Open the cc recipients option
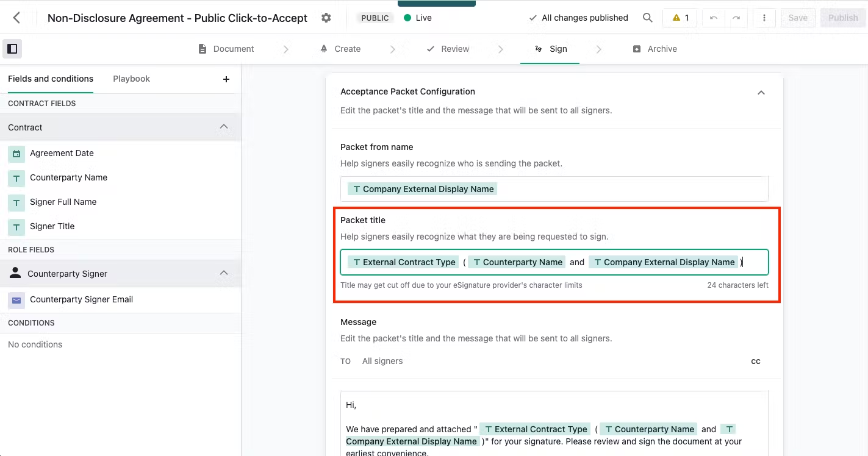The height and width of the screenshot is (456, 868). click(756, 361)
